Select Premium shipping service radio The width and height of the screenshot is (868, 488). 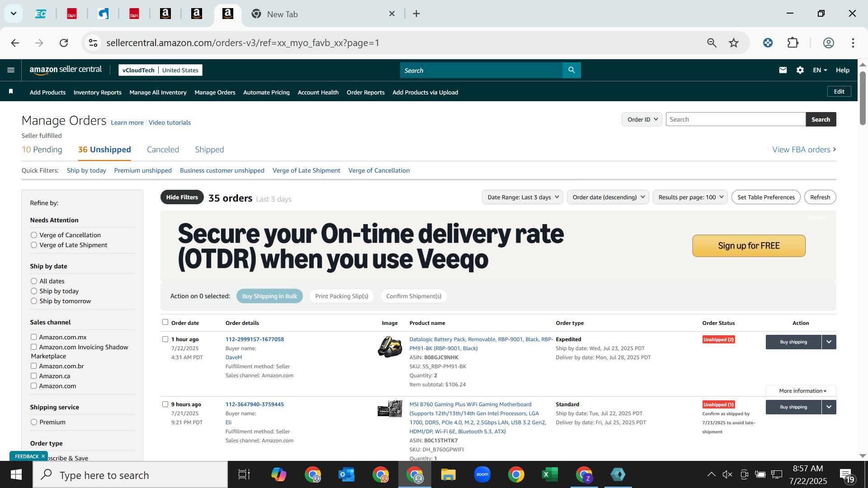pos(34,422)
